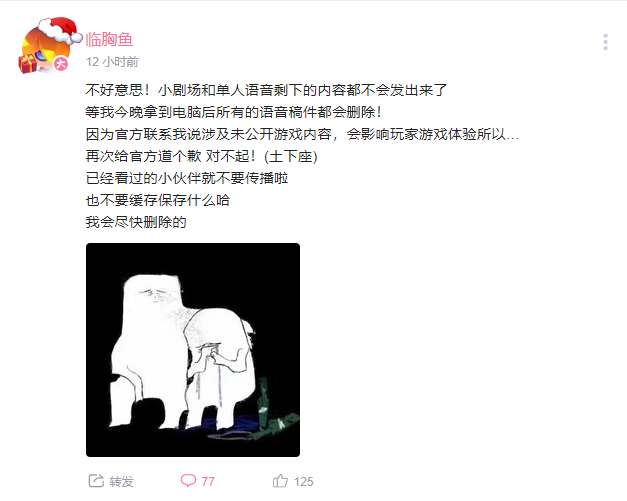Click the line 再次给官方道个歉 对不起
Screen dimensions: 627x501
202,156
